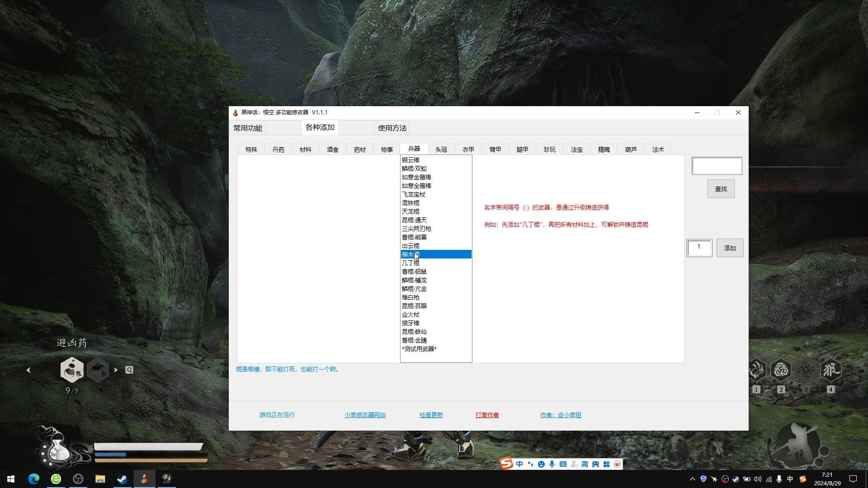This screenshot has width=868, height=488.
Task: Open the emoji face icon in Sogou bar
Action: pyautogui.click(x=541, y=464)
